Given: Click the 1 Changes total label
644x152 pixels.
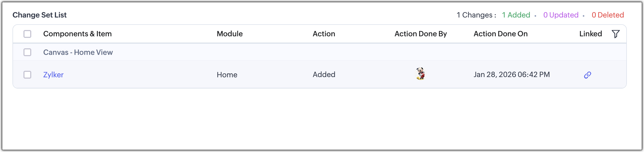Looking at the screenshot, I should coord(476,15).
